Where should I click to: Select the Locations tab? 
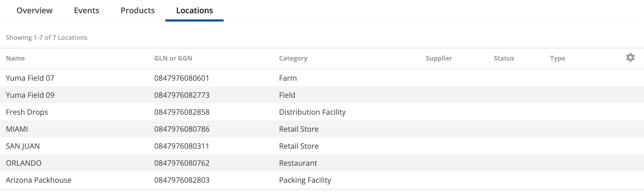click(x=194, y=10)
